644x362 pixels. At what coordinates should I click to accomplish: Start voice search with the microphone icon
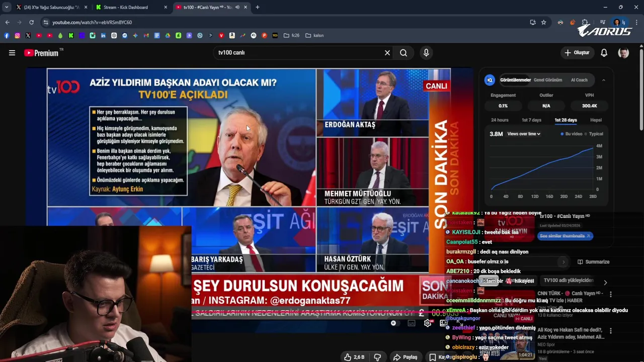pyautogui.click(x=426, y=52)
